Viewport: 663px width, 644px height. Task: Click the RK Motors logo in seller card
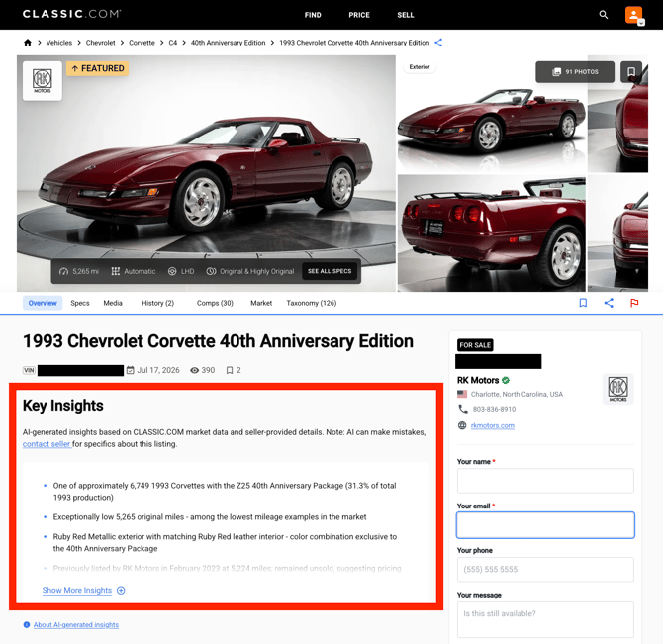click(x=617, y=389)
